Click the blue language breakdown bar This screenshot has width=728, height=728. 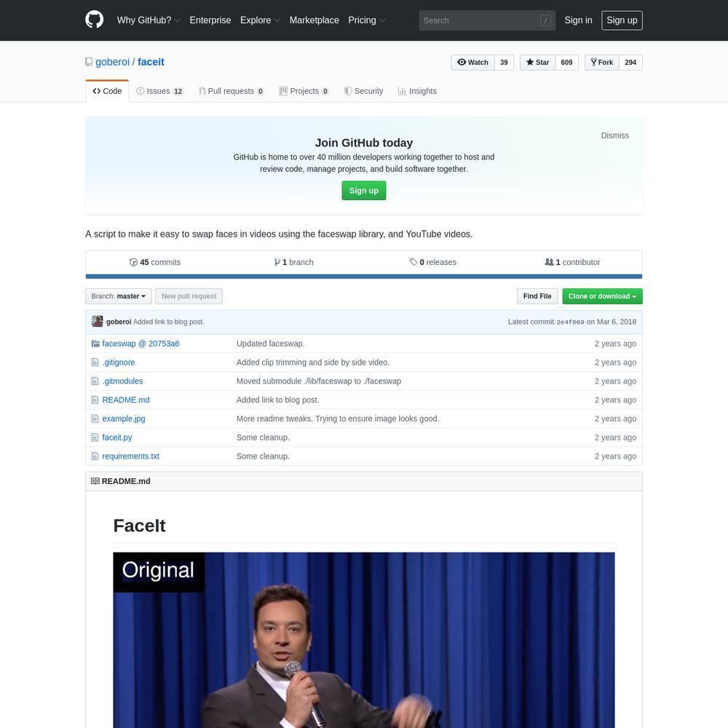pyautogui.click(x=364, y=276)
